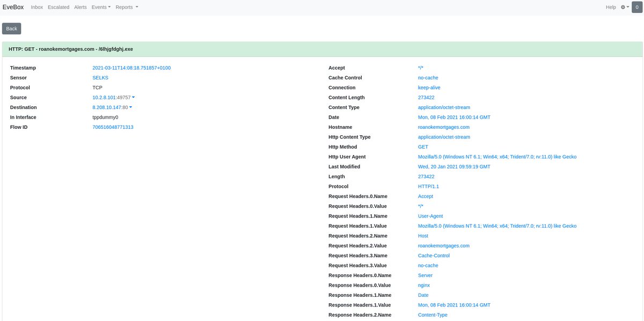Viewport: 644px width, 321px height.
Task: Click the Last Modified label
Action: pyautogui.click(x=344, y=166)
